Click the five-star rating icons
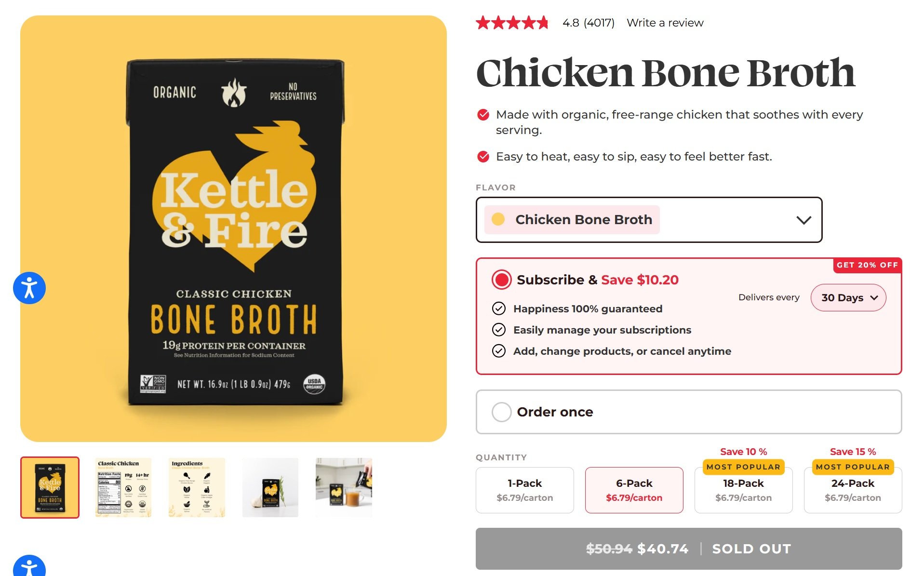The height and width of the screenshot is (576, 924). pos(512,23)
